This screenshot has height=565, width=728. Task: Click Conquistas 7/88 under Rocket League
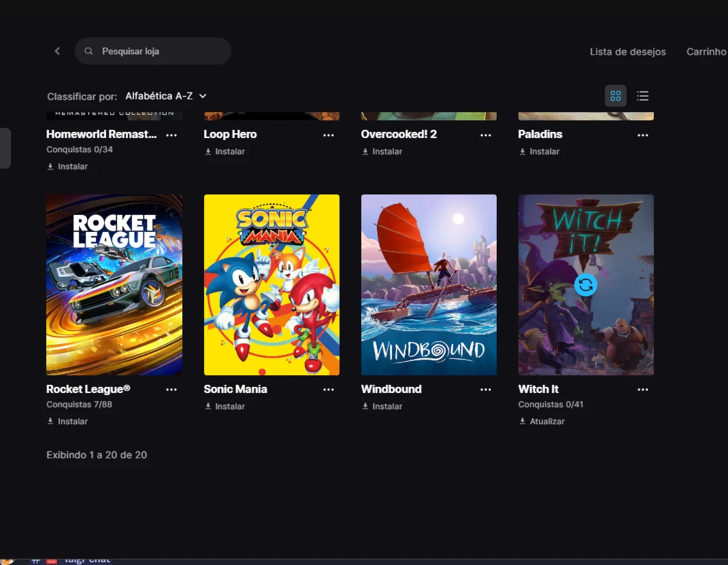80,405
